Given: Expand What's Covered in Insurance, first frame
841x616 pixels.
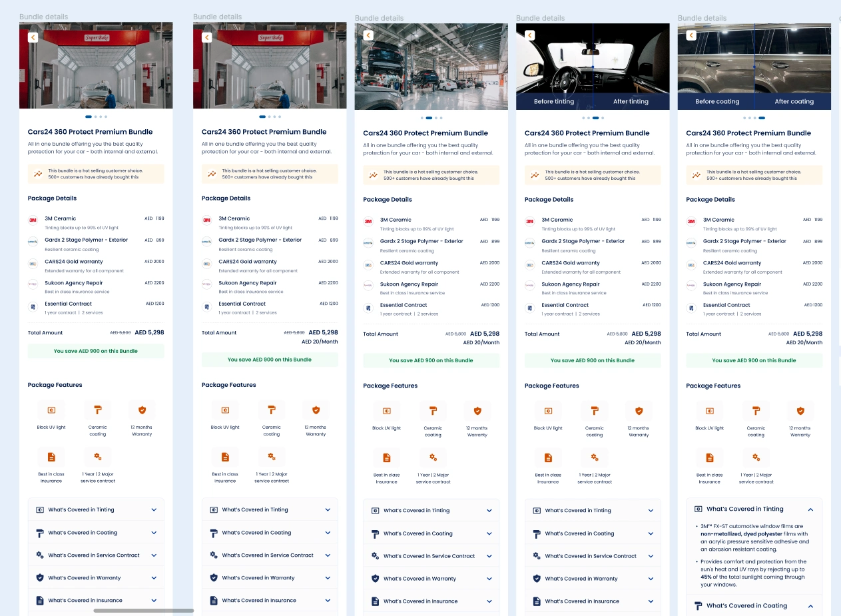Looking at the screenshot, I should tap(96, 600).
